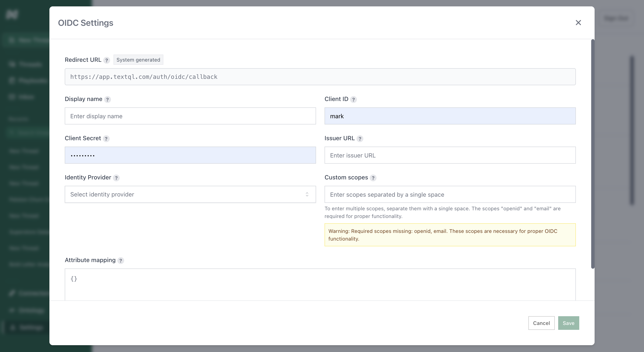Focus the Enter issuer URL field
Screen dimensions: 644x352
pyautogui.click(x=450, y=155)
